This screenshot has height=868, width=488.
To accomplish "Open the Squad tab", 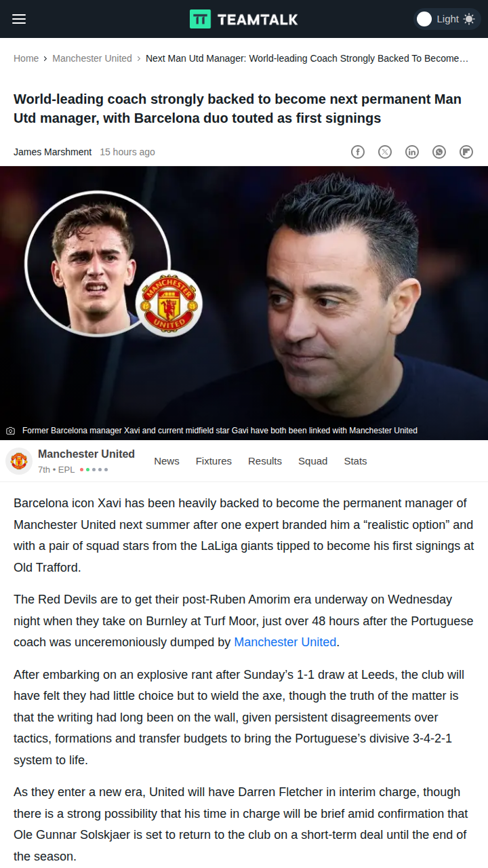I will 312,461.
